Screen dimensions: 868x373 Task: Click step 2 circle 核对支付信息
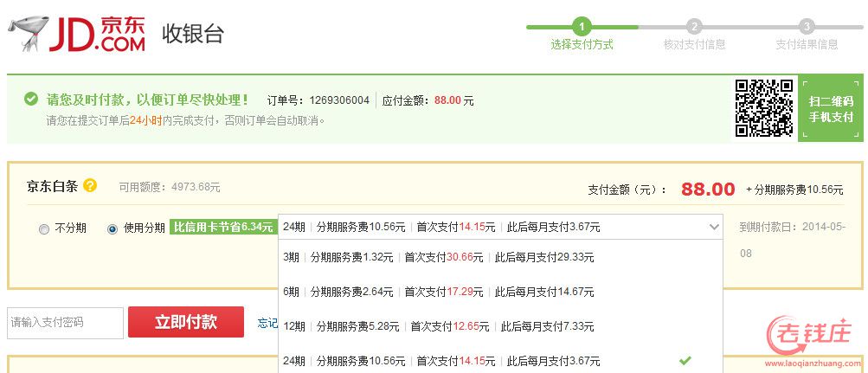pyautogui.click(x=694, y=27)
